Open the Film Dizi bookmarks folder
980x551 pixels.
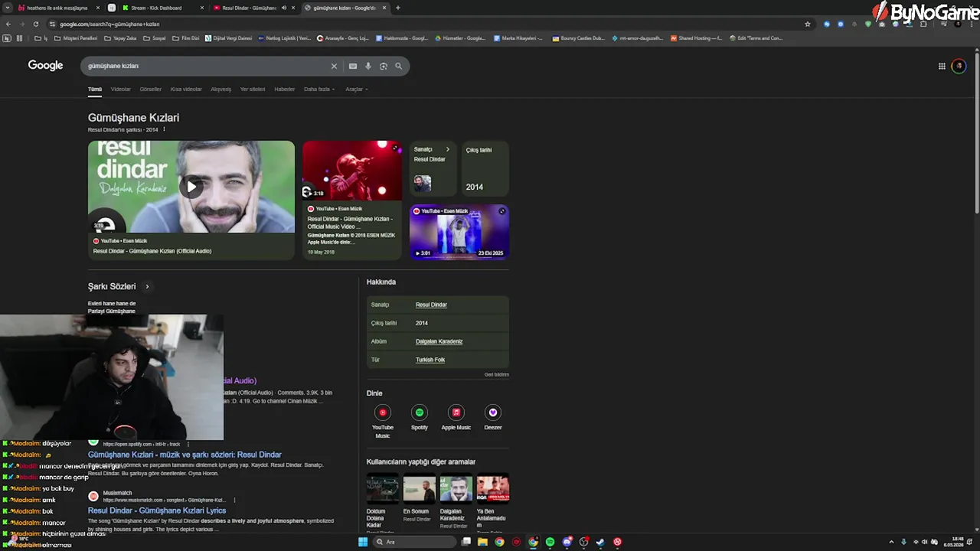click(x=186, y=37)
